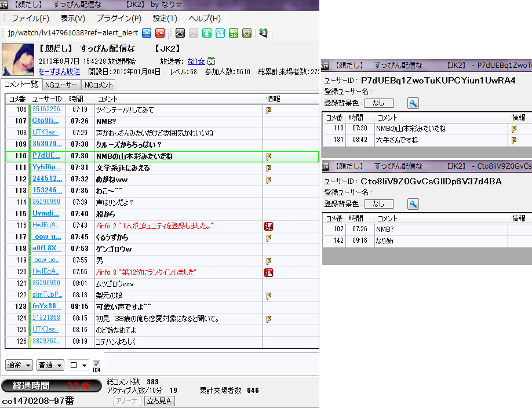Click the grey upload arrow toolbar icon
This screenshot has height=408, width=532.
click(x=194, y=33)
